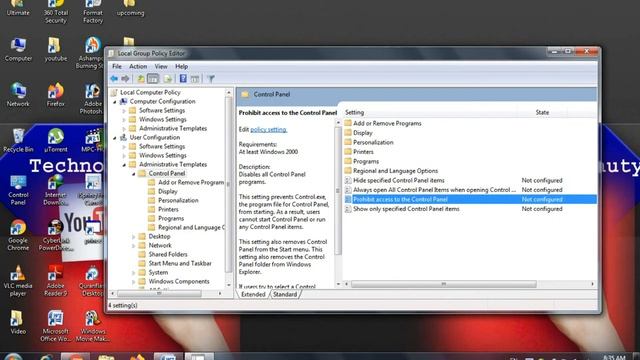Collapse the User Configuration tree node
Viewport: 640px width, 360px height.
point(115,138)
